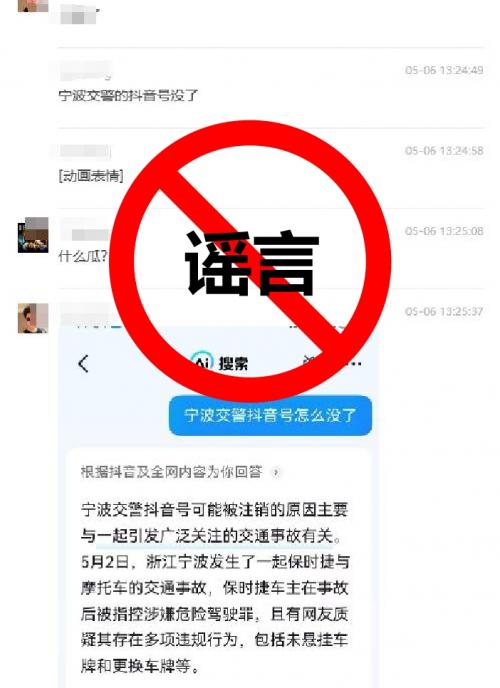Click the red prohibition 谣言 stamp
The height and width of the screenshot is (688, 500).
point(250,262)
